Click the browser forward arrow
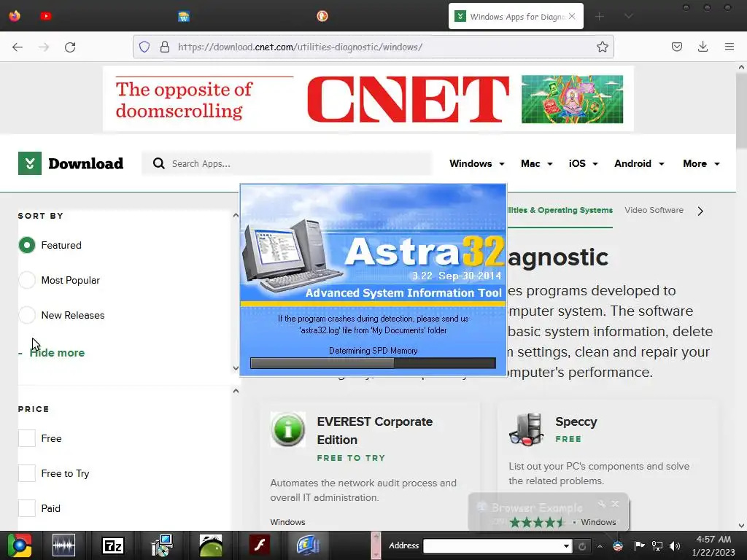747x560 pixels. point(44,47)
